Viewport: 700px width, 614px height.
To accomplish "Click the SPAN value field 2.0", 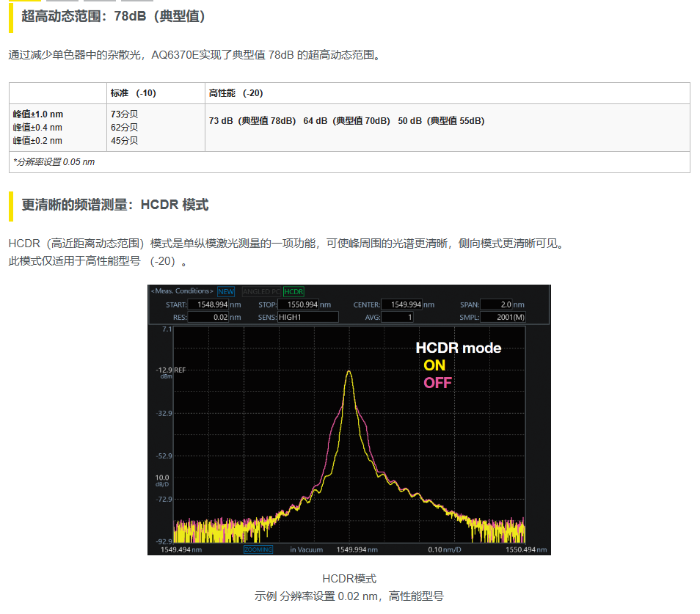I will click(x=496, y=304).
